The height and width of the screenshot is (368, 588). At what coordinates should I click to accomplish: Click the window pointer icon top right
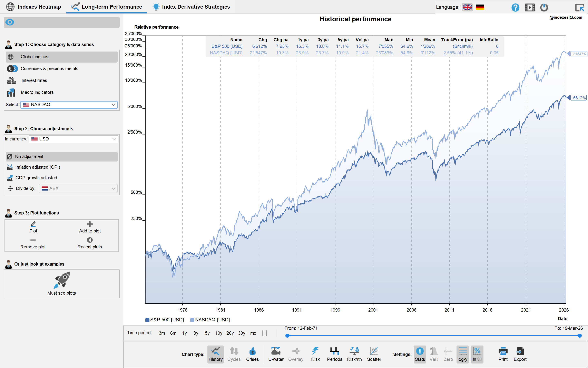coord(579,7)
